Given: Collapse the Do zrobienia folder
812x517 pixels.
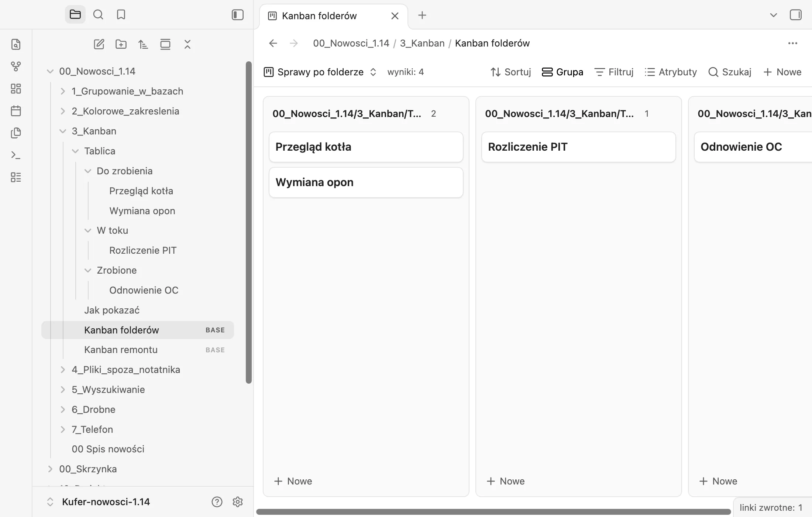Looking at the screenshot, I should coord(88,171).
